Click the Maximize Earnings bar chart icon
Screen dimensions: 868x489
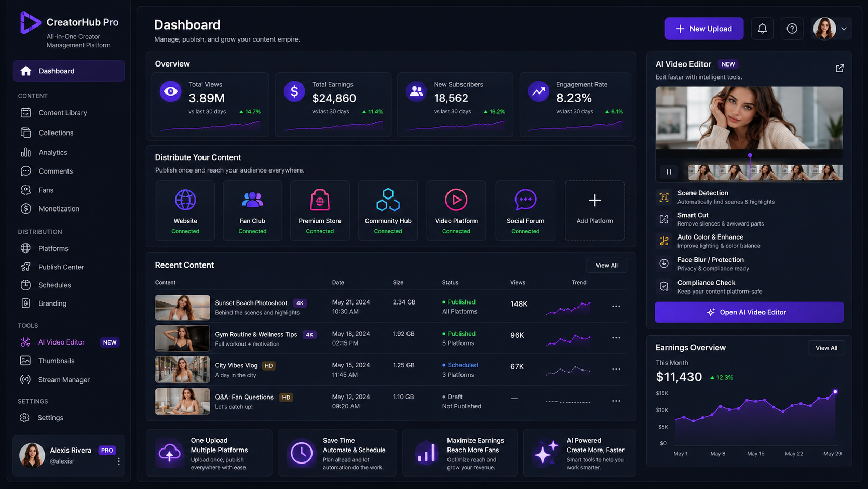click(x=426, y=453)
